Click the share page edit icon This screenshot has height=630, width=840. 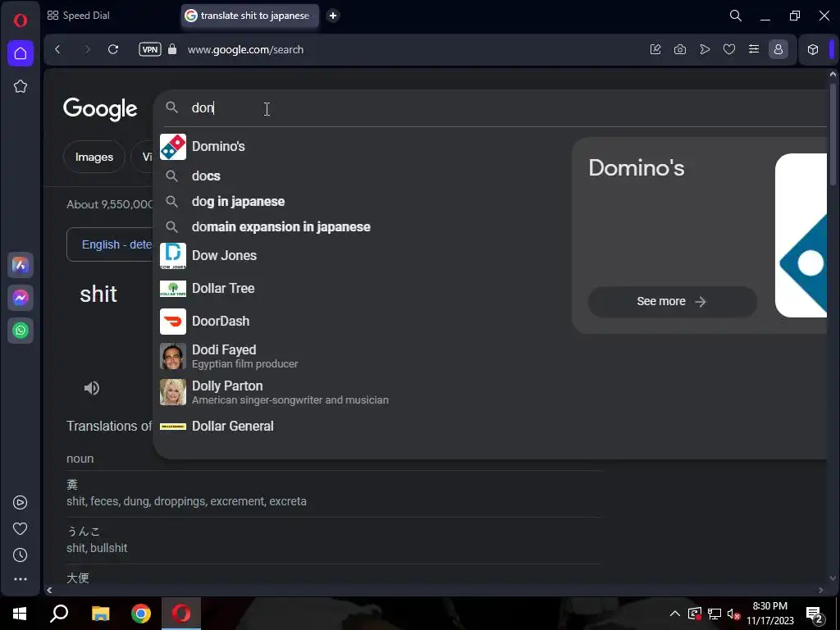655,49
